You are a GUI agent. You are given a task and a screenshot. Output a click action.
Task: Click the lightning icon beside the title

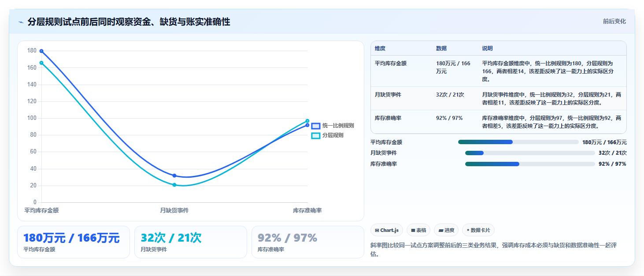tap(21, 22)
